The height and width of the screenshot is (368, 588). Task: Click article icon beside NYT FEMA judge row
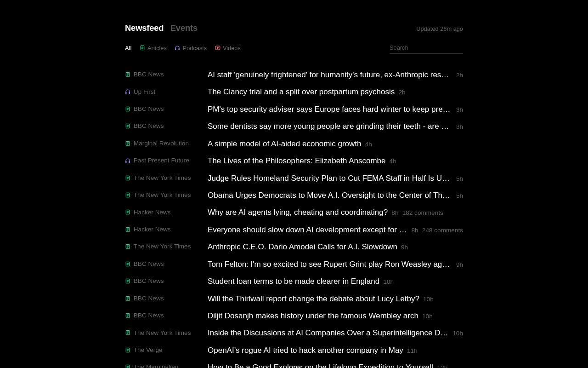pyautogui.click(x=128, y=178)
